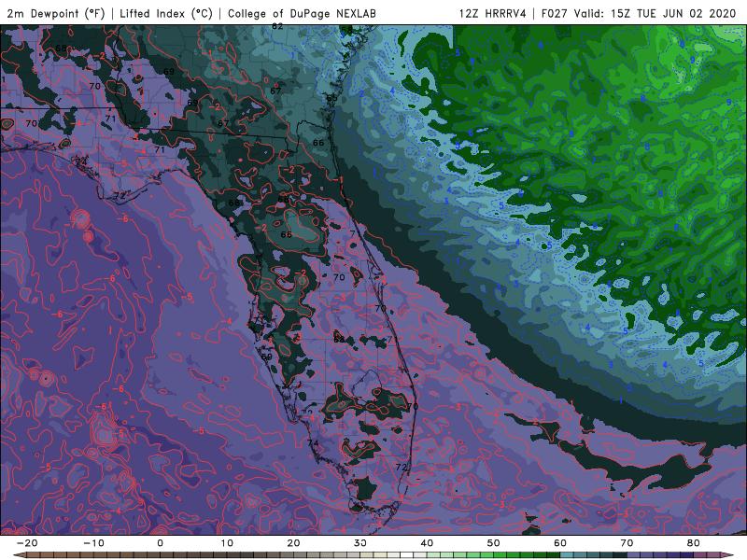Click the '12Z HRRRV4' model run label
This screenshot has height=560, width=747.
493,13
